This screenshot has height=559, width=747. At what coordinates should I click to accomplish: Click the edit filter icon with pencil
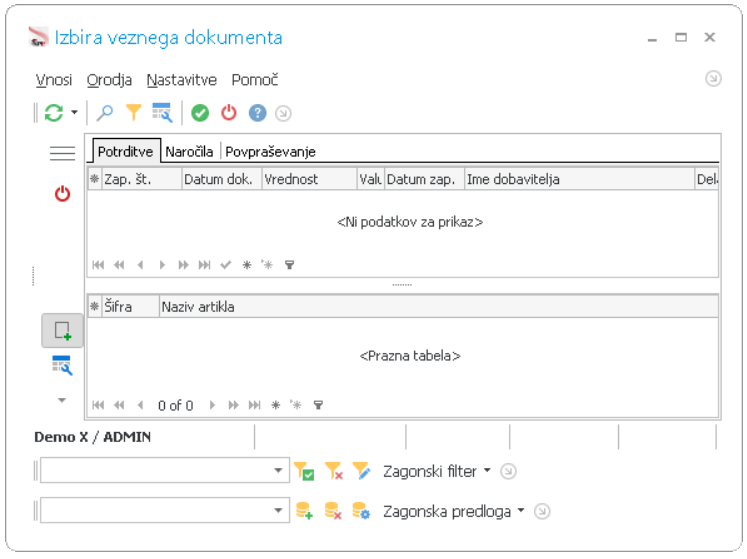[361, 471]
